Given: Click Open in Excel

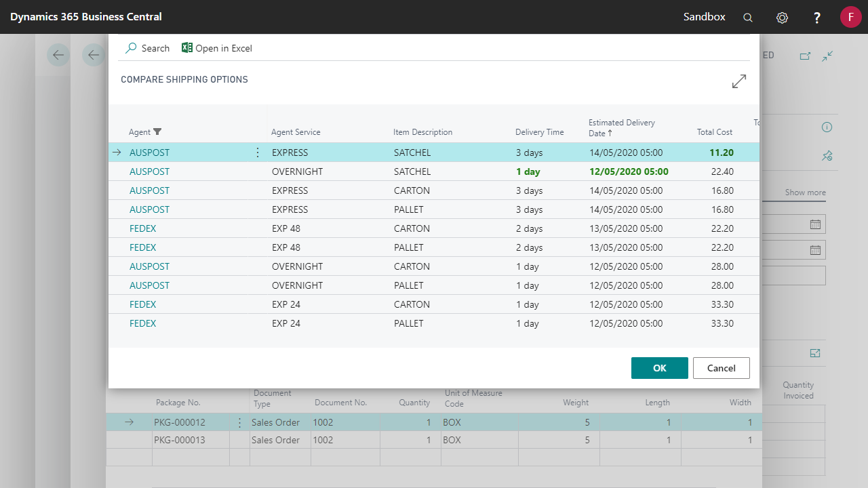Looking at the screenshot, I should point(217,48).
